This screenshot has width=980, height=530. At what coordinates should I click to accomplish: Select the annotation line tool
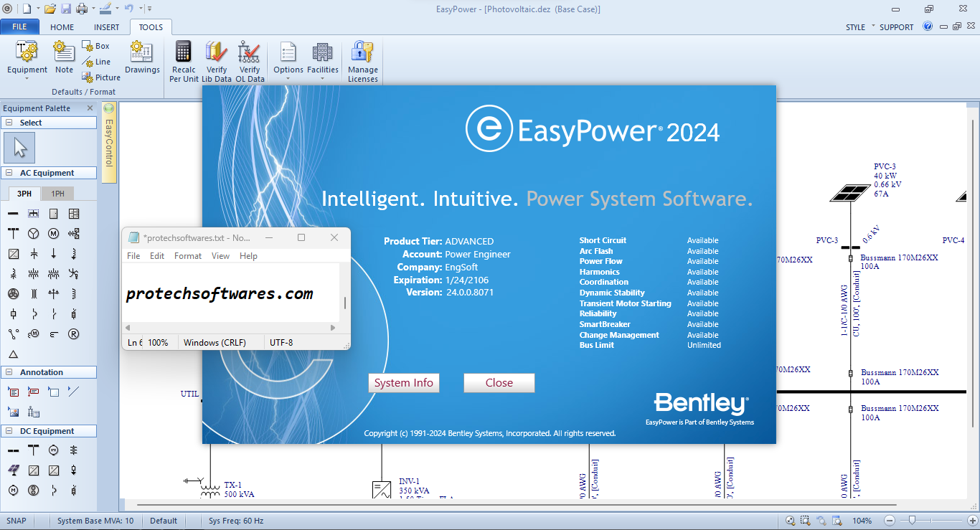73,392
